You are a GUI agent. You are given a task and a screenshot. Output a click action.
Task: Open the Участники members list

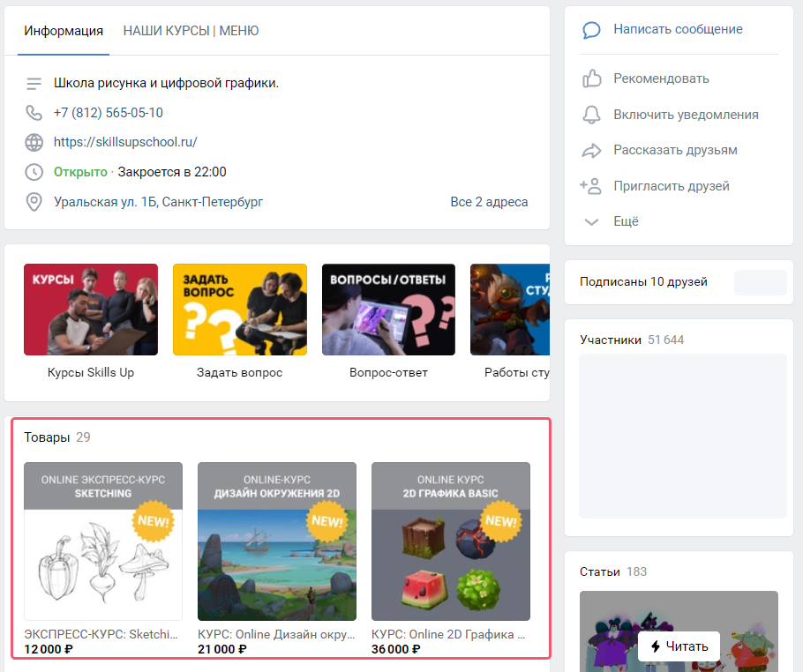click(x=610, y=340)
